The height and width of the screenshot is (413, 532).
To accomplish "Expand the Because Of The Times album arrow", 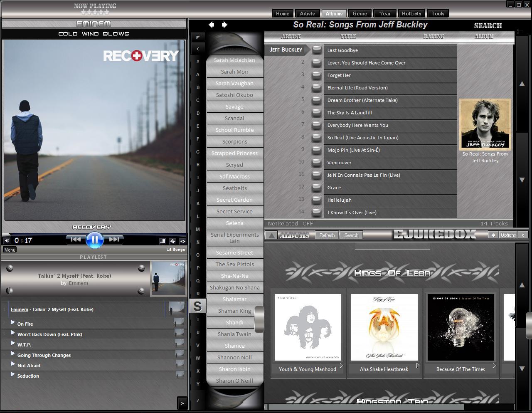I will click(x=494, y=366).
